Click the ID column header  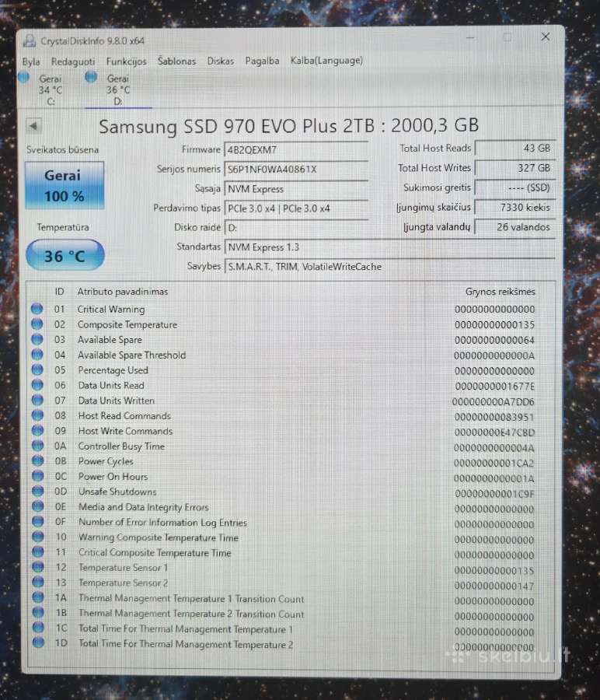click(x=59, y=292)
